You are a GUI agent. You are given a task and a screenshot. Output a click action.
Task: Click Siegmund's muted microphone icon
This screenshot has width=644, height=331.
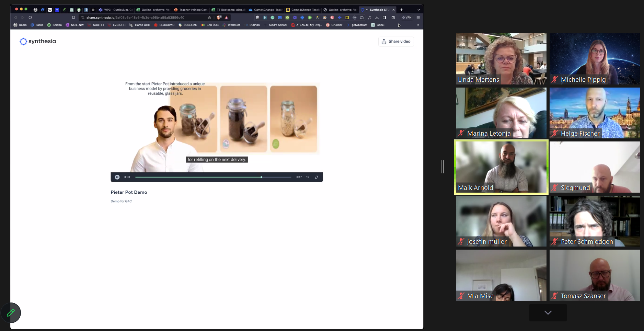[555, 188]
